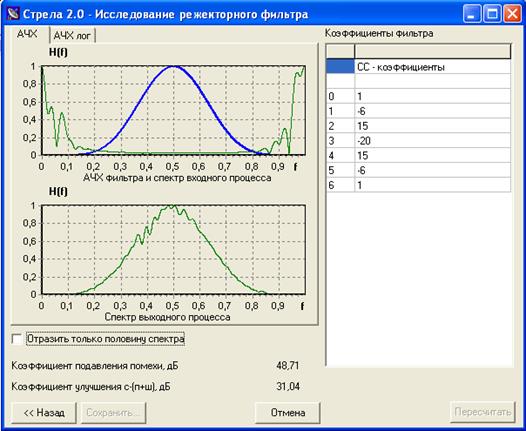Click the peak of blue filter curve

click(173, 67)
